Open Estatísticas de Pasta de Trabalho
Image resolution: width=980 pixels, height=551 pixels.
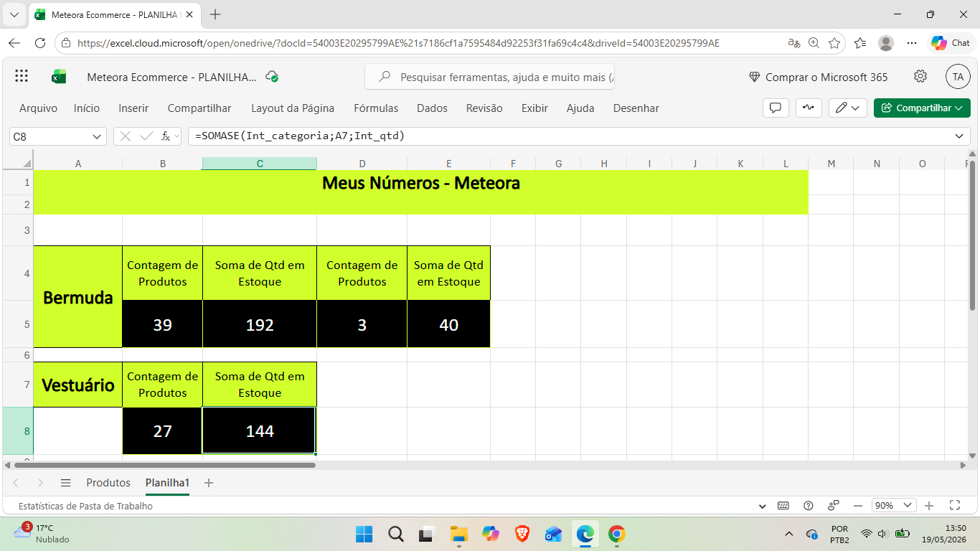coord(85,506)
